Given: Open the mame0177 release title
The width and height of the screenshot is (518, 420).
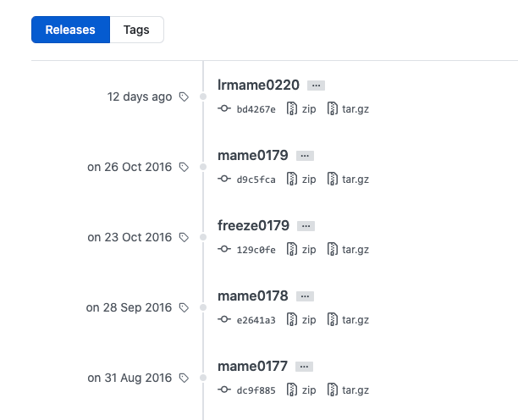Looking at the screenshot, I should 252,366.
